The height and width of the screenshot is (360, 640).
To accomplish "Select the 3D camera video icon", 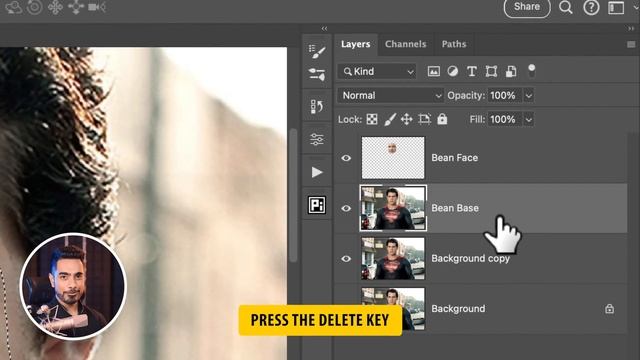I will pos(96,7).
